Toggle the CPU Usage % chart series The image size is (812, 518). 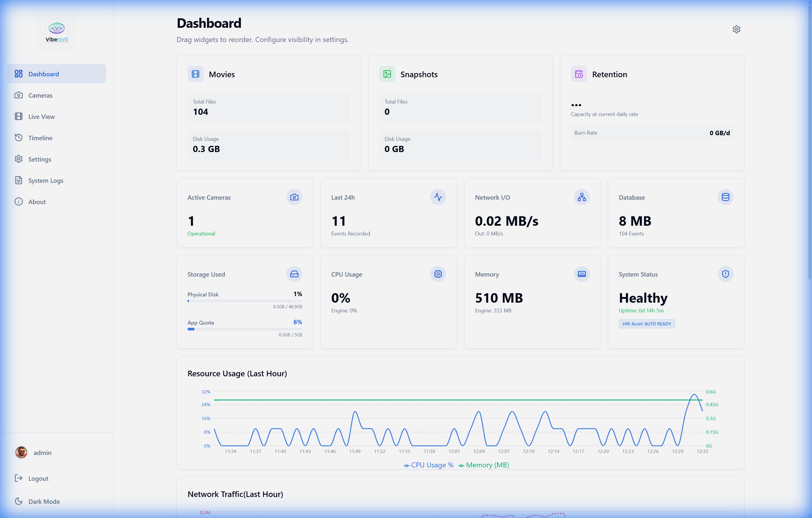(x=428, y=465)
